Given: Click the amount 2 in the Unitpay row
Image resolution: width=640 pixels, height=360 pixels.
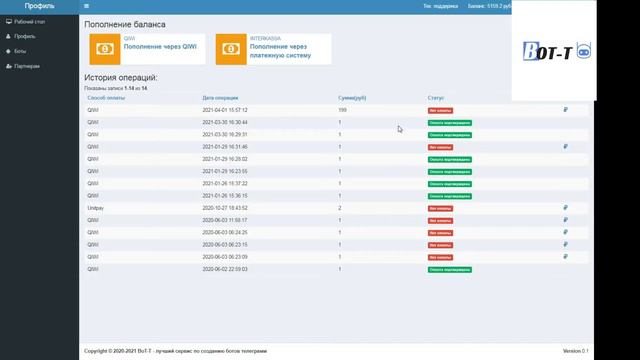Looking at the screenshot, I should point(340,208).
